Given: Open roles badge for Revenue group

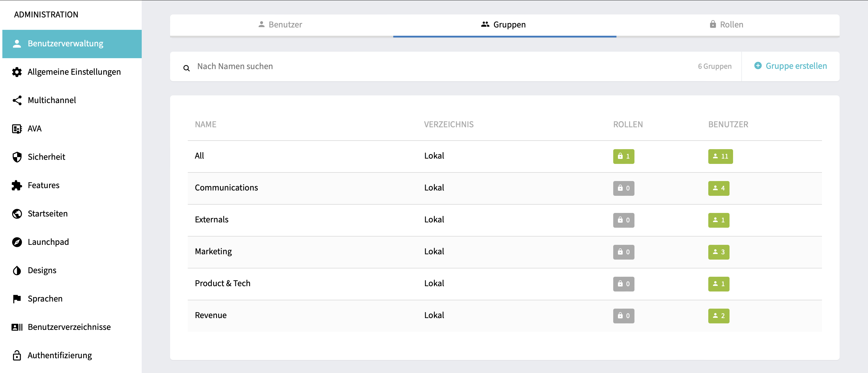Looking at the screenshot, I should pyautogui.click(x=624, y=316).
